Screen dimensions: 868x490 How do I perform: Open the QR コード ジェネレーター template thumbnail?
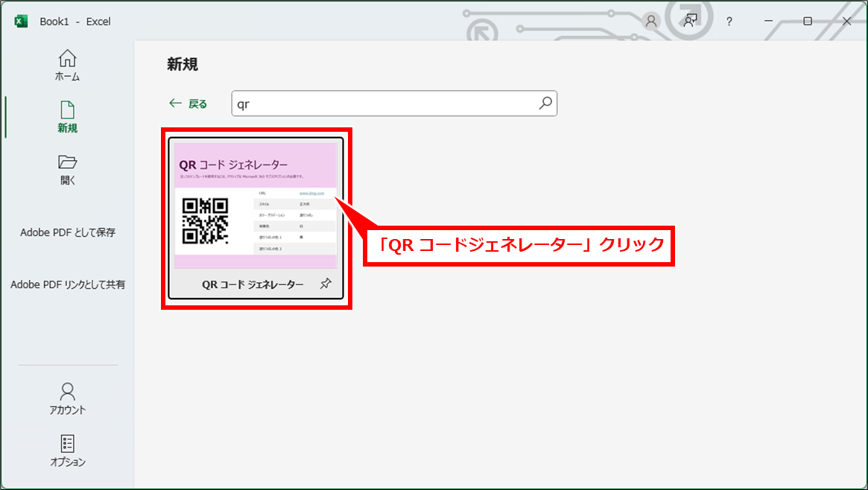(256, 206)
